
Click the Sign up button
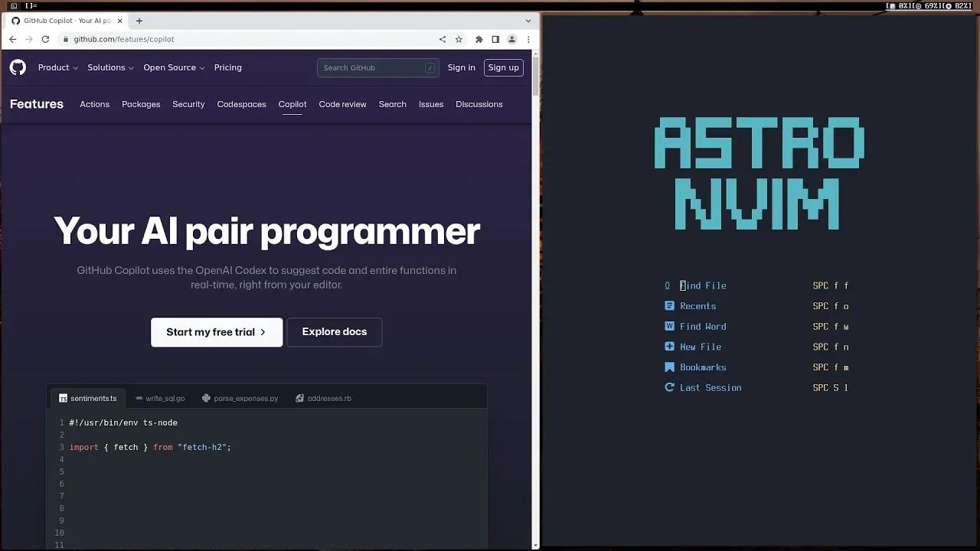[504, 67]
